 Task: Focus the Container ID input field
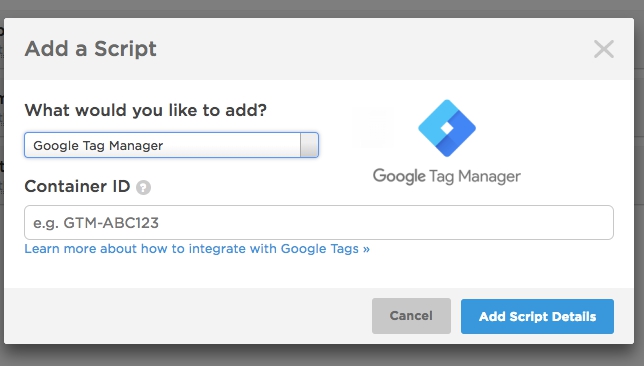(319, 223)
